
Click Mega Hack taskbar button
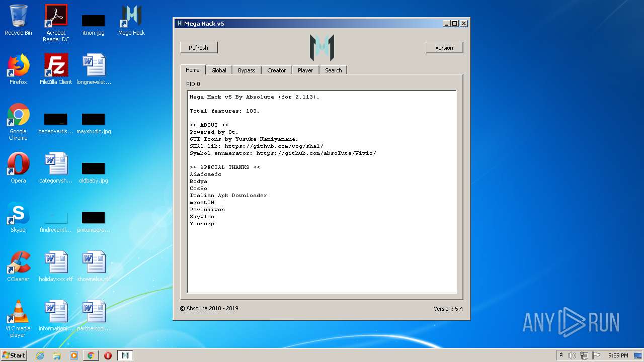tap(125, 355)
